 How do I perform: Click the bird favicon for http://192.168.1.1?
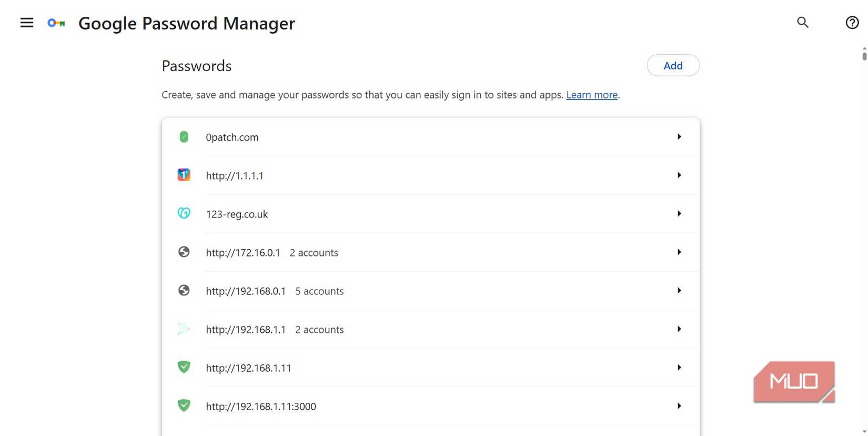pos(184,329)
